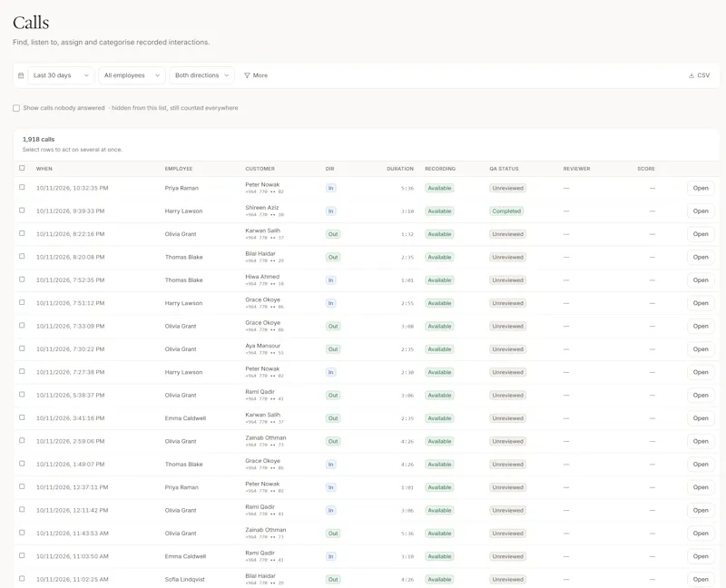Click the calendar icon beside Last 30 days
The image size is (726, 588).
point(21,75)
